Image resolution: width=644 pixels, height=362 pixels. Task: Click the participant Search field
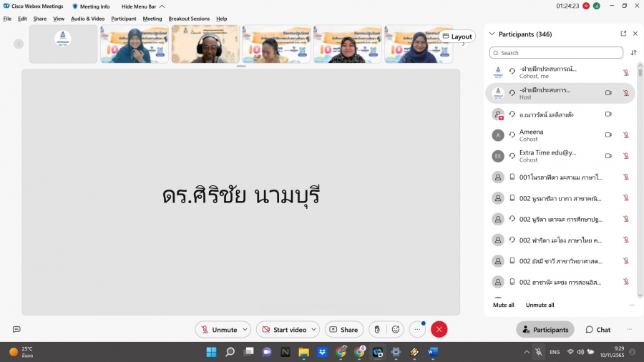pos(556,53)
